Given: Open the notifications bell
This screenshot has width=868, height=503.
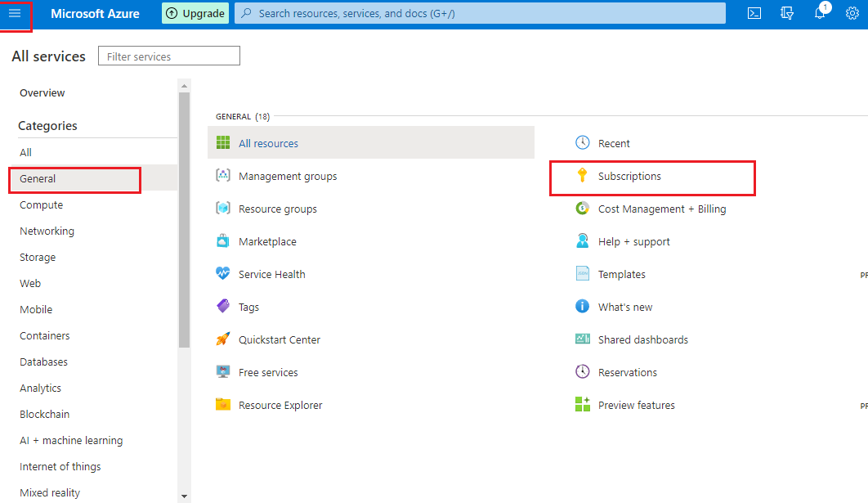Looking at the screenshot, I should pos(820,14).
